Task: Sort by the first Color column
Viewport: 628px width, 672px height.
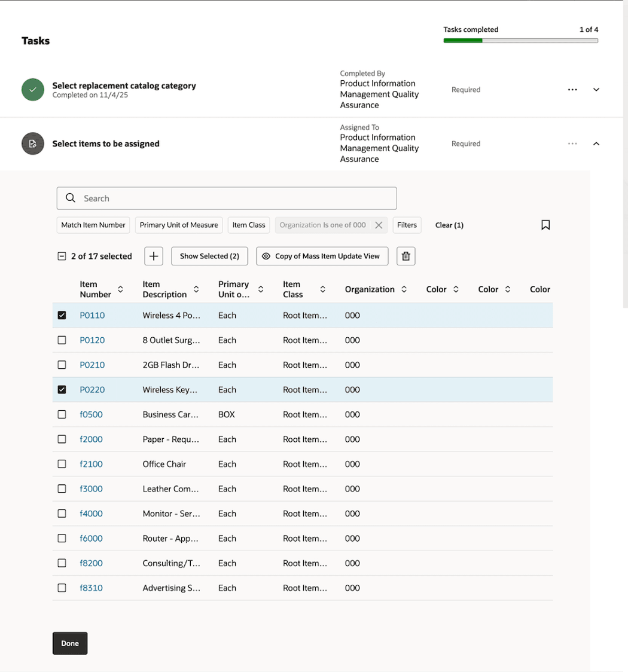Action: click(x=456, y=289)
